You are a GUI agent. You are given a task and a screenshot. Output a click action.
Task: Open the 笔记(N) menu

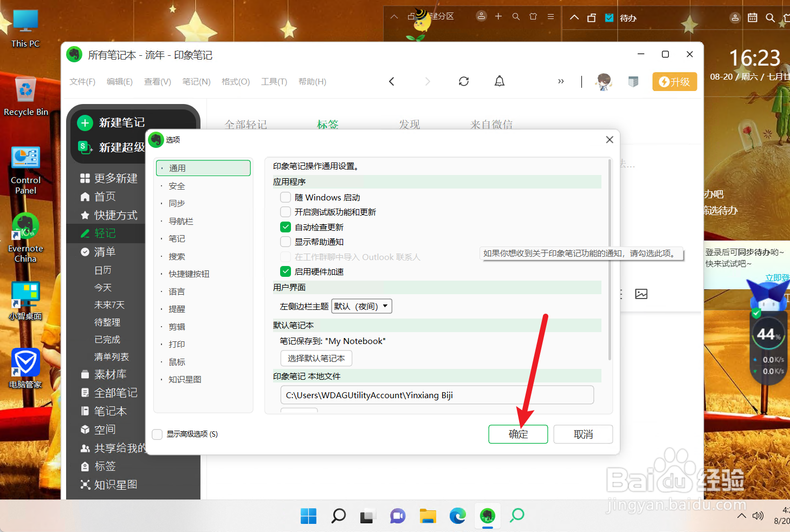point(196,82)
